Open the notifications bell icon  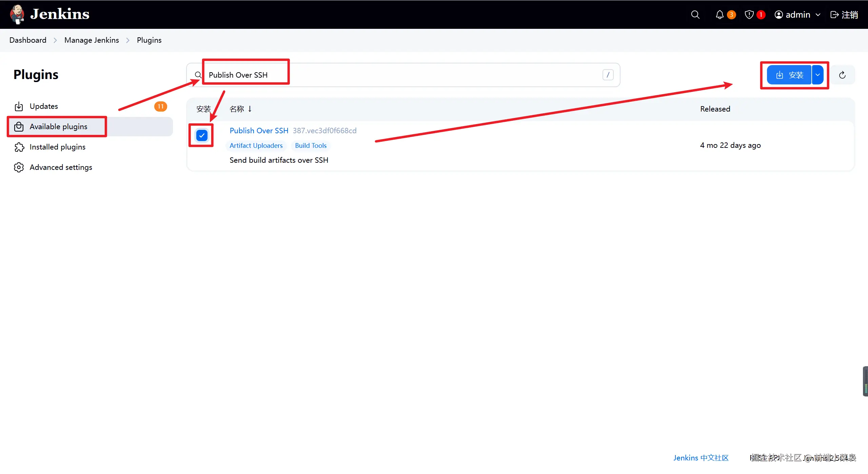tap(719, 15)
